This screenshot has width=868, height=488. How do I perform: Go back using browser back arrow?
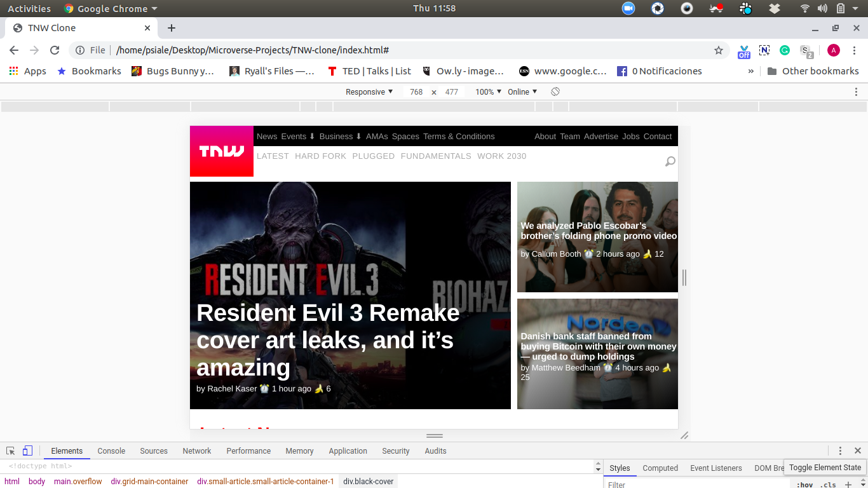14,50
